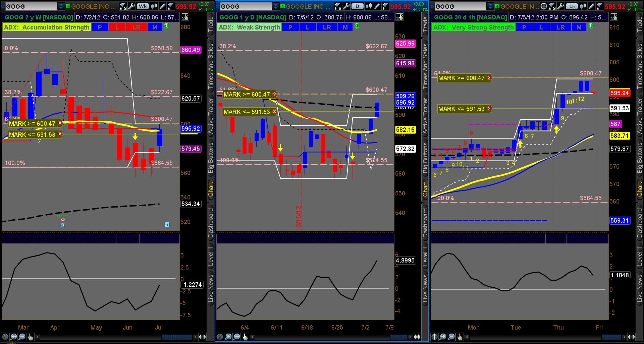Open chart settings wrench in the weekly chart

coord(131,6)
